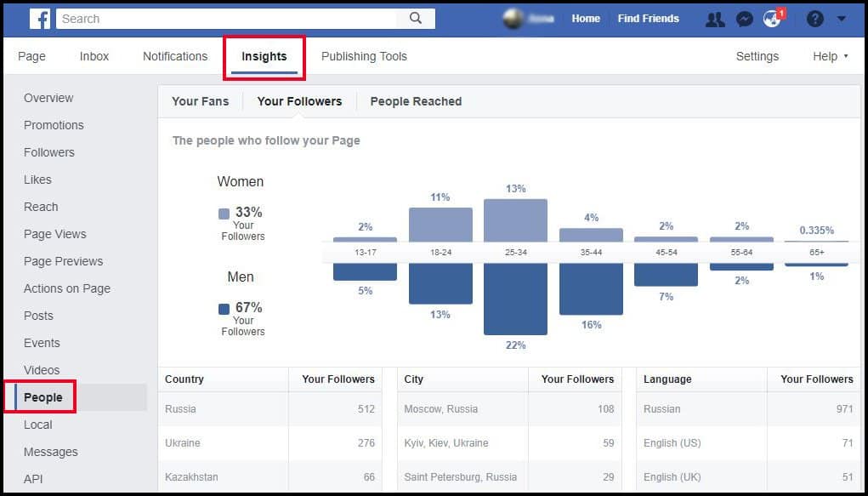Open the Quick Help question mark icon
This screenshot has height=496, width=868.
[x=814, y=18]
